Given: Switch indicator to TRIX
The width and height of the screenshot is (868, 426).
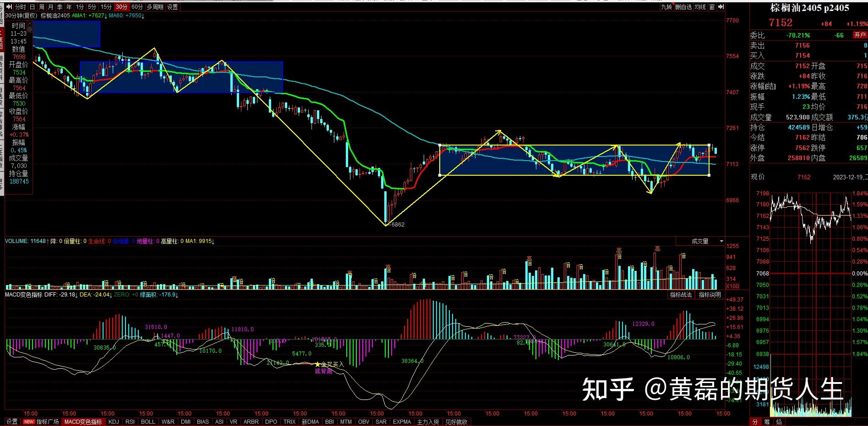Looking at the screenshot, I should [289, 422].
